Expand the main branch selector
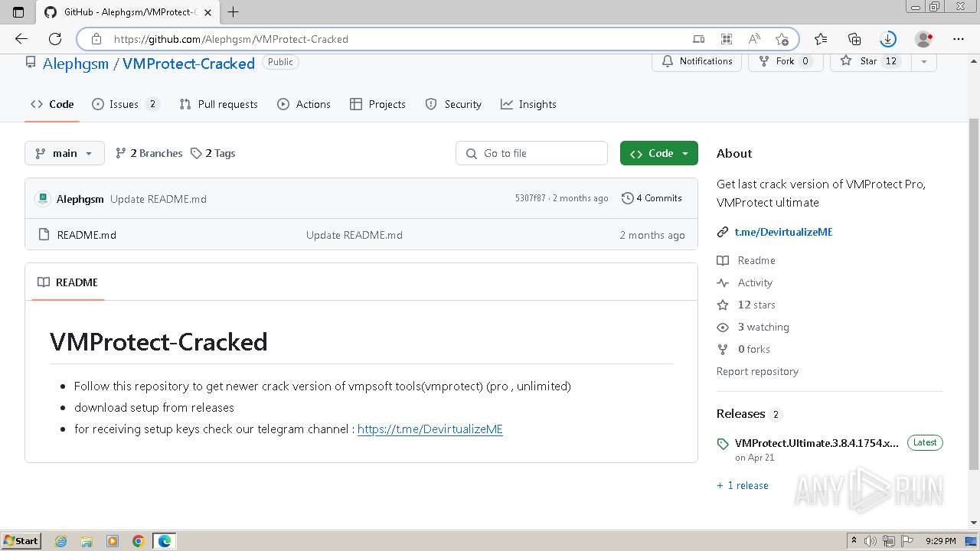 click(64, 153)
